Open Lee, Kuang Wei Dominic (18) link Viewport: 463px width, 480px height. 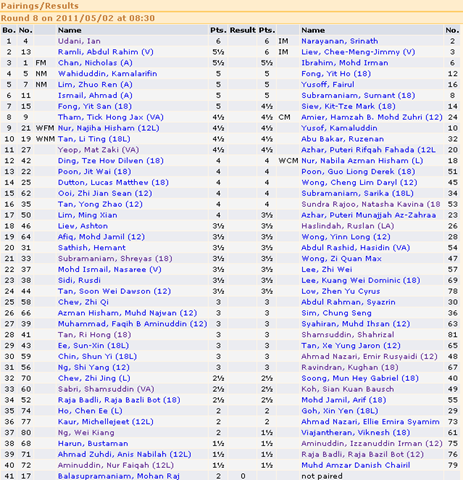click(361, 280)
